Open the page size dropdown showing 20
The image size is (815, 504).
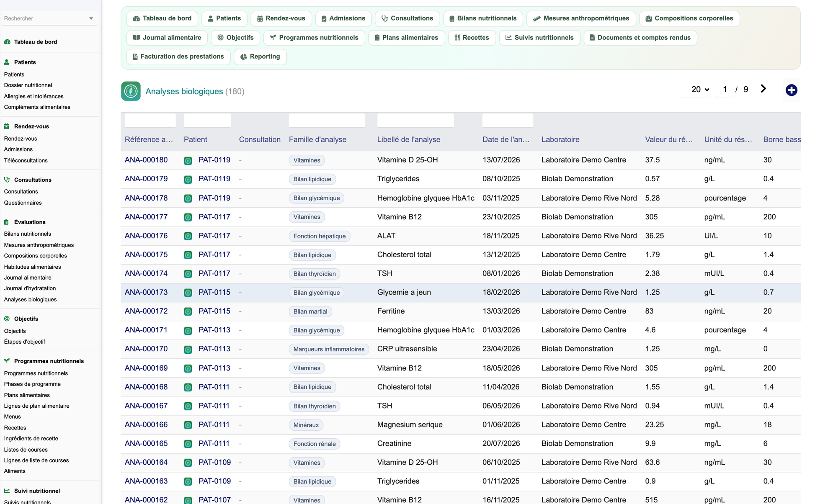(x=696, y=90)
